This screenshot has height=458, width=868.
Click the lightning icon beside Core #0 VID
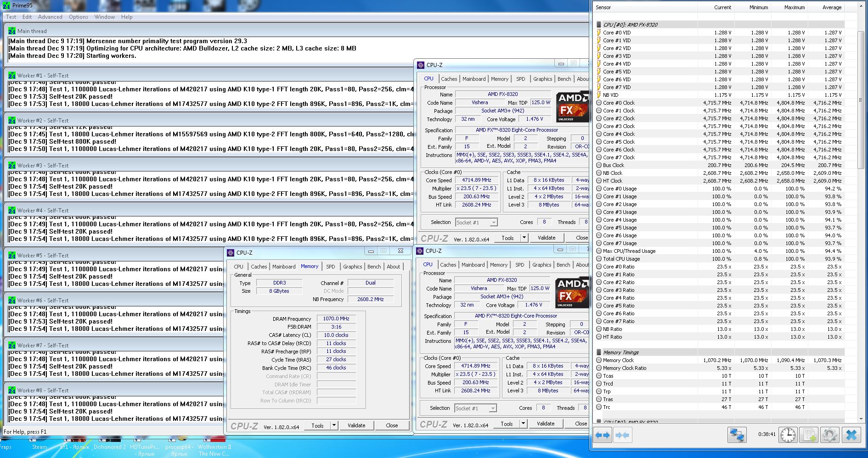pyautogui.click(x=599, y=33)
